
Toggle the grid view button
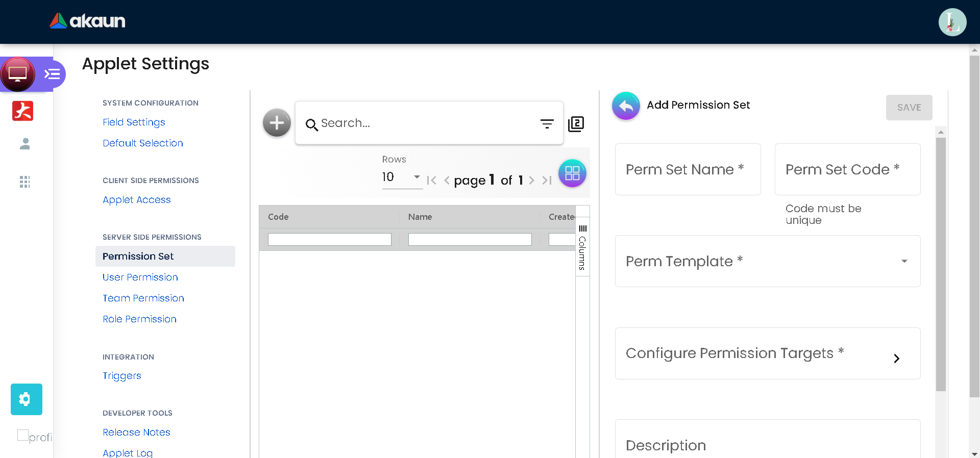(572, 173)
